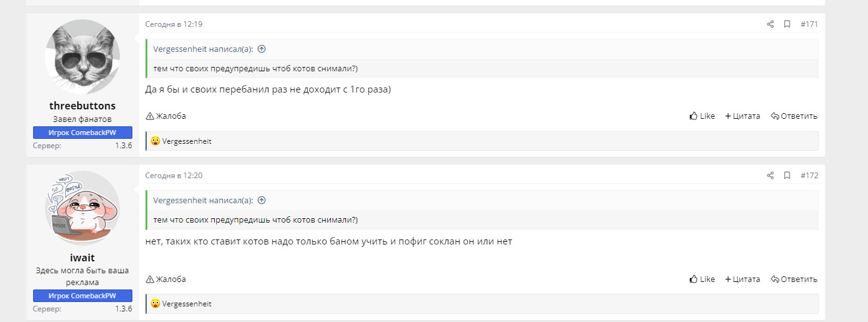Add iwait's post to multi-quote with Цитата
Image resolution: width=868 pixels, height=322 pixels.
tap(742, 279)
